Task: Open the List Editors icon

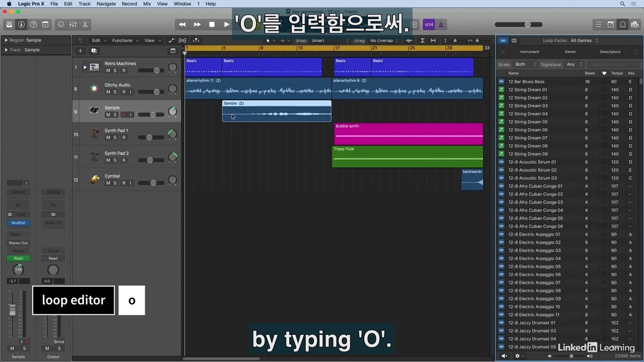Action: tap(598, 24)
